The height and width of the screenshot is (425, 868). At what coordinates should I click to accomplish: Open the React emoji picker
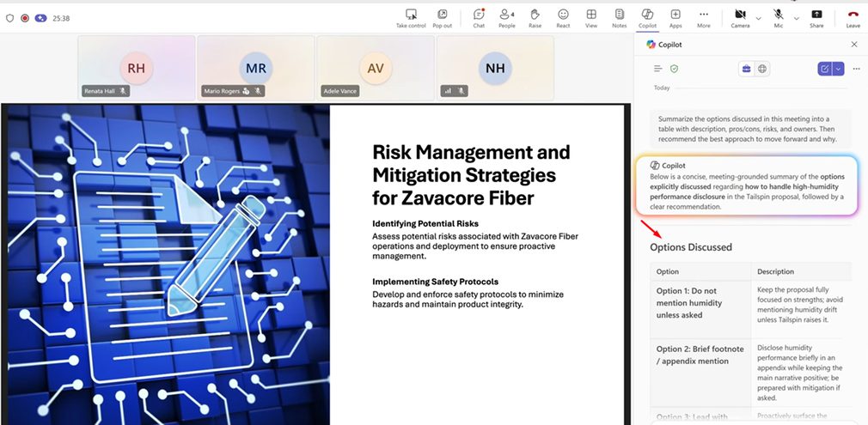pyautogui.click(x=563, y=17)
